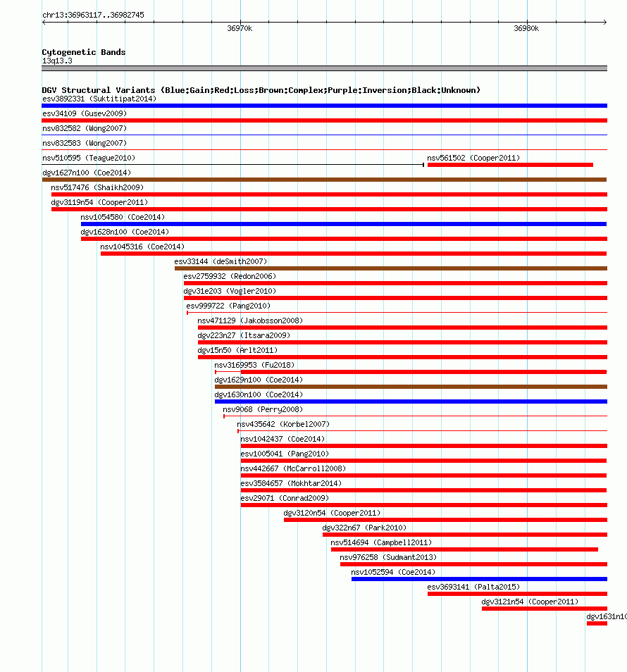Click dgv1629n100 (Coe2014) label
Screen dimensions: 627x672
point(259,380)
